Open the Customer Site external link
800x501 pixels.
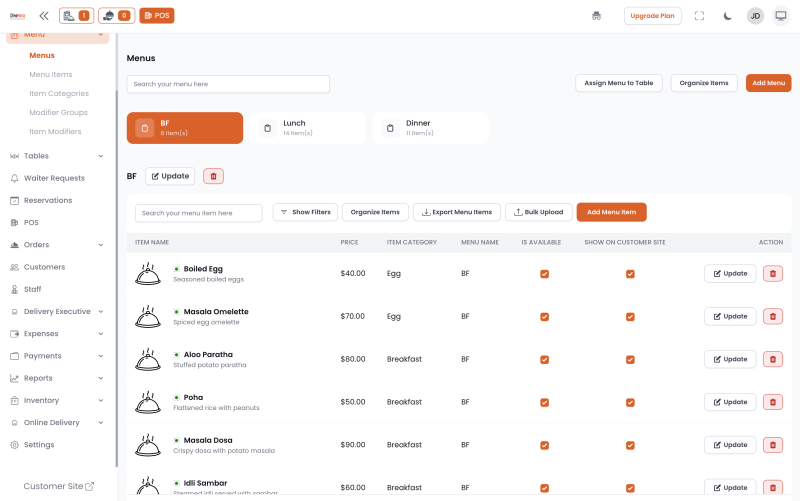pyautogui.click(x=59, y=486)
